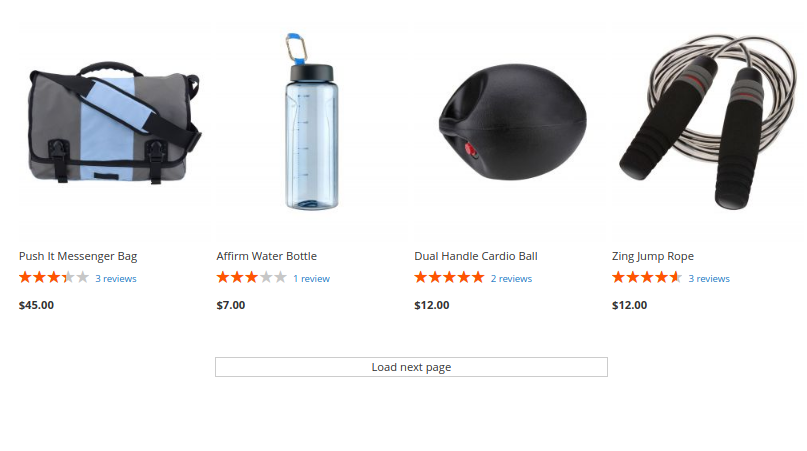807x451 pixels.
Task: Click the Dual Handle Cardio Ball title
Action: (476, 256)
